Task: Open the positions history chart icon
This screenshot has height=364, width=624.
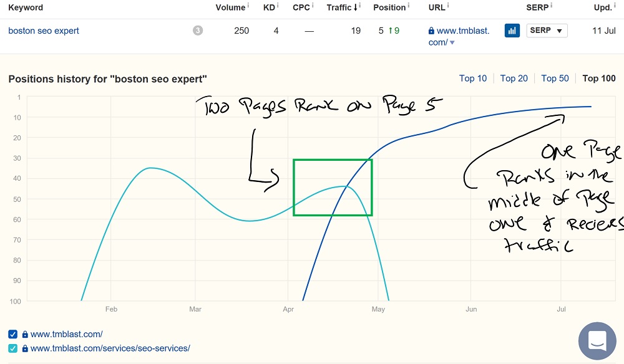Action: [512, 31]
